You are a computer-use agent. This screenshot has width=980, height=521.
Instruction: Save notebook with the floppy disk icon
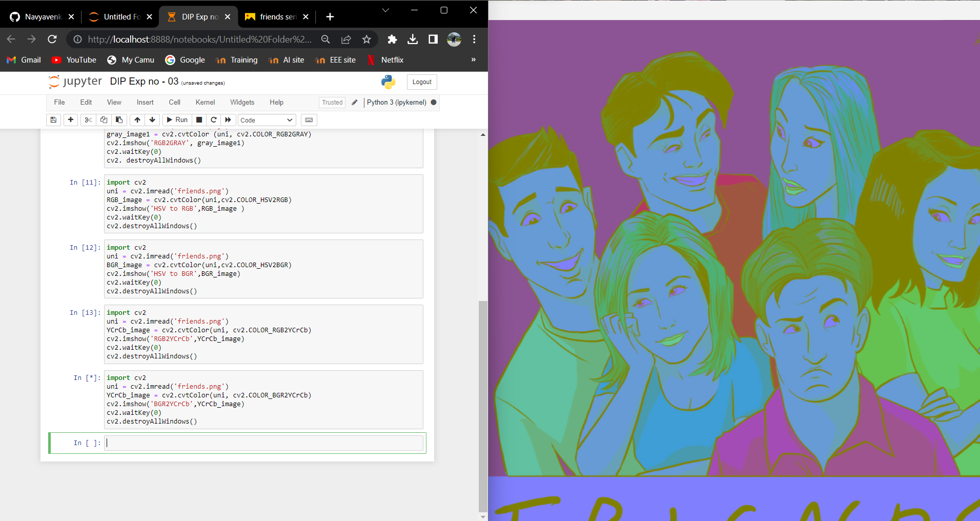coord(53,120)
